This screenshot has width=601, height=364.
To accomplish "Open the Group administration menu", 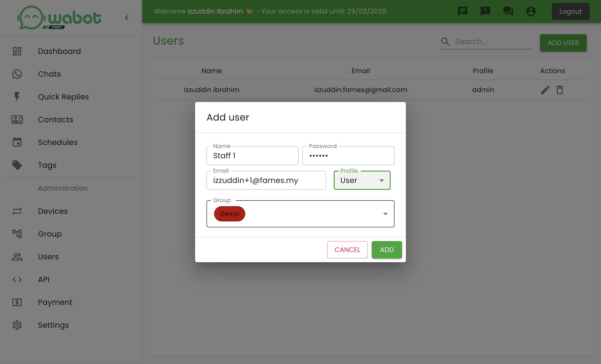I will click(50, 234).
